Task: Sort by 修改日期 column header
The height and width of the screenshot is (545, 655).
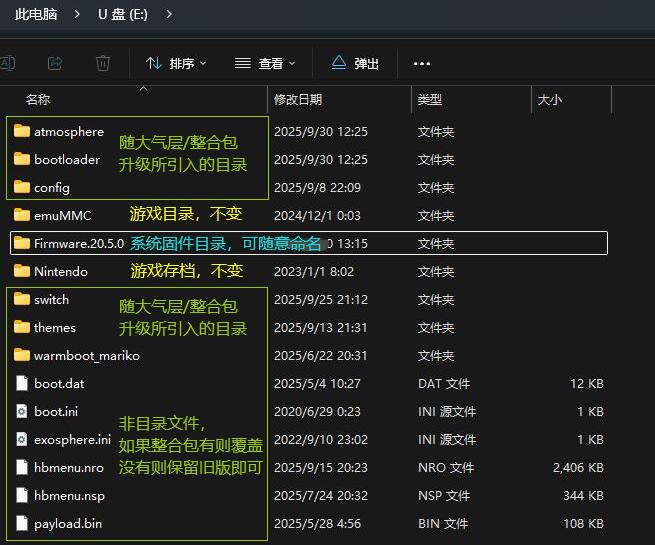Action: point(298,100)
